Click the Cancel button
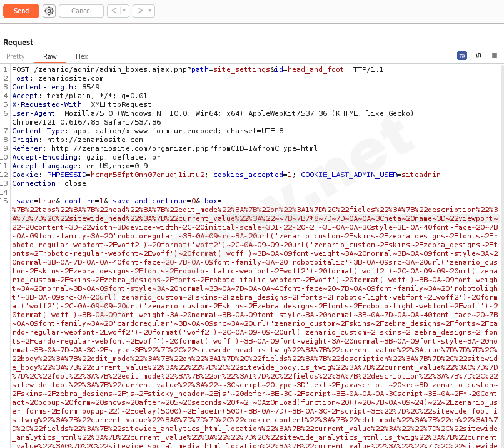The height and width of the screenshot is (448, 504). (81, 11)
